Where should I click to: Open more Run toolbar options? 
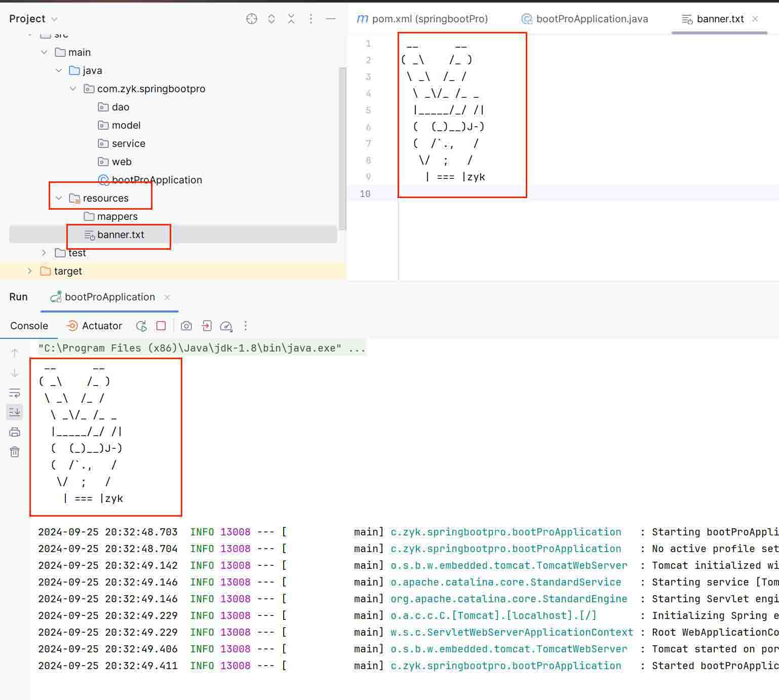point(246,326)
